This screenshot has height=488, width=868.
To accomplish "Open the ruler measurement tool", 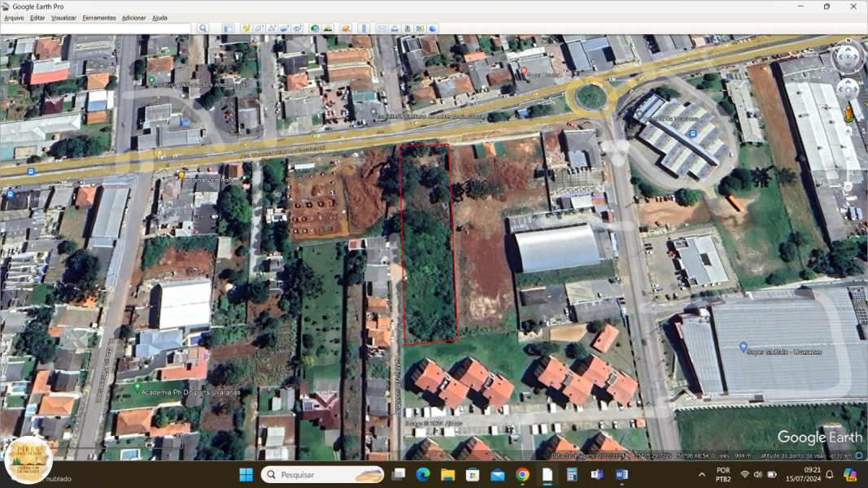I will click(x=364, y=28).
